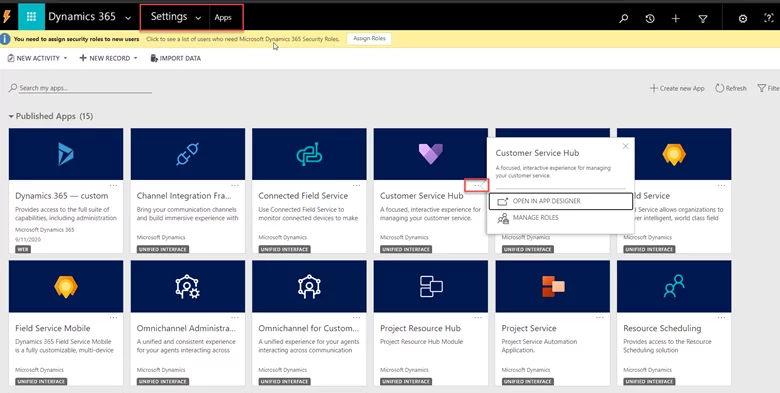Expand the Settings dropdown chevron
The width and height of the screenshot is (780, 393).
pyautogui.click(x=198, y=18)
